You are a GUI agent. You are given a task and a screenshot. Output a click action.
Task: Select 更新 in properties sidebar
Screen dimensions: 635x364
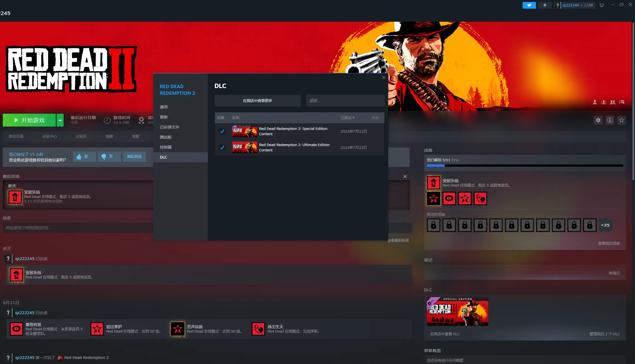tap(181, 117)
